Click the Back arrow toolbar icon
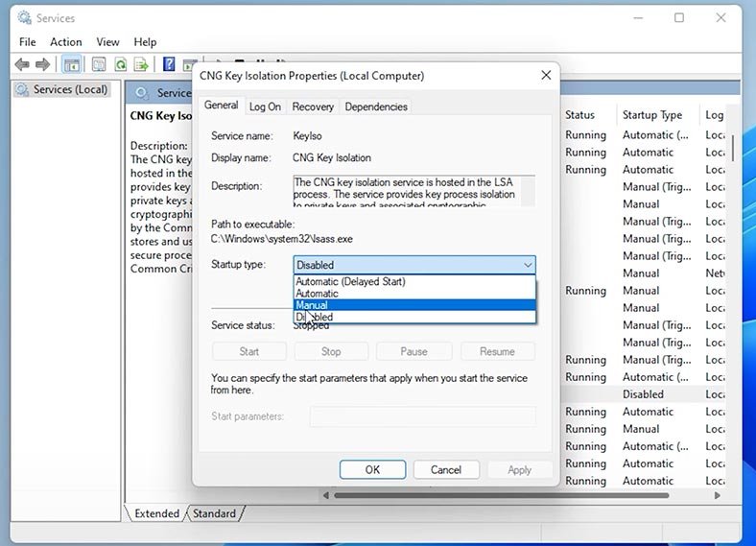Viewport: 756px width, 546px height. (22, 64)
